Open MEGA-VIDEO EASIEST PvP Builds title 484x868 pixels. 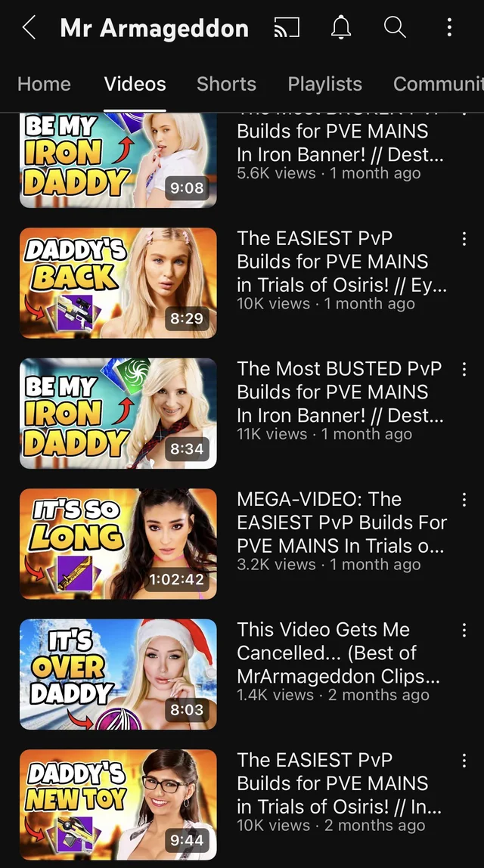point(342,522)
